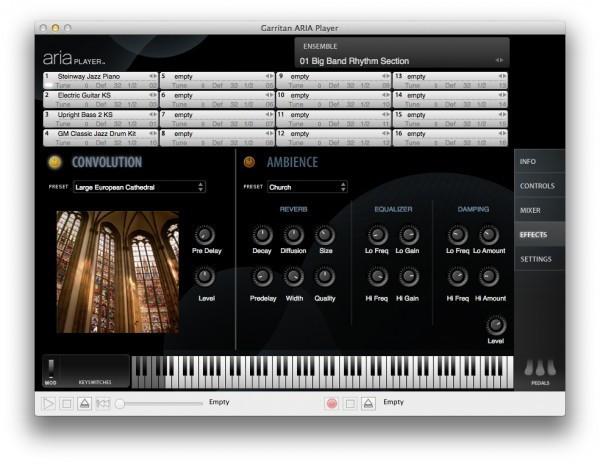Click the eject/load icon in left transport
The height and width of the screenshot is (464, 600).
click(x=85, y=403)
